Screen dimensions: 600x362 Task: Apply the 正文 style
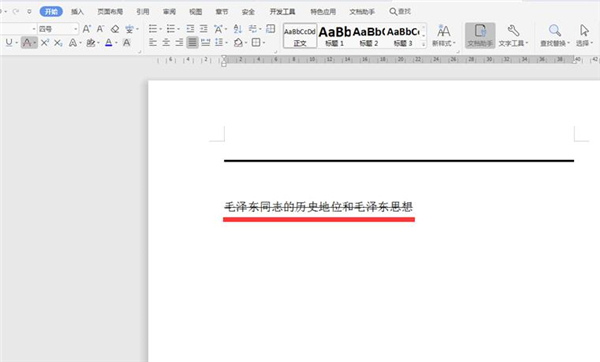tap(300, 36)
